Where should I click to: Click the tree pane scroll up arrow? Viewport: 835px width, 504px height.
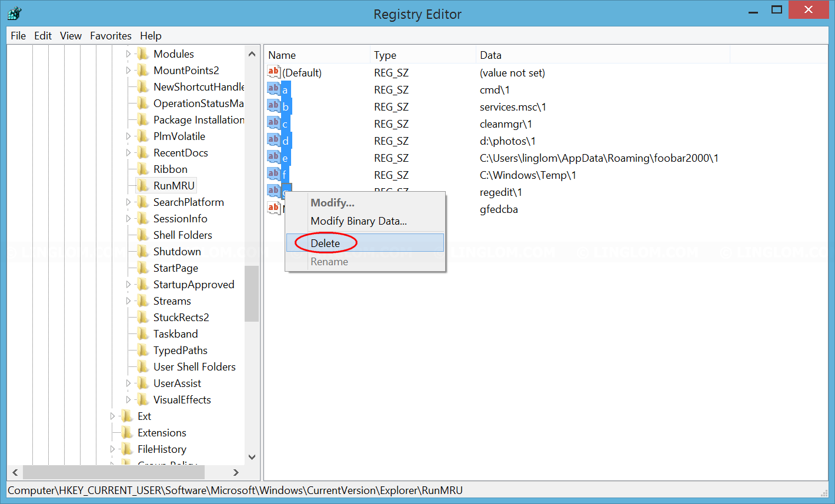(252, 54)
